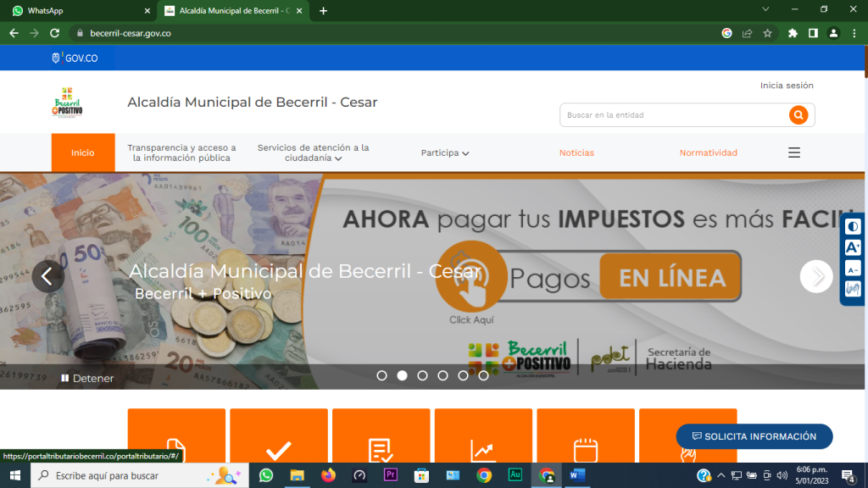Expand Servicios de atención a la ciudadanía
This screenshot has width=868, height=488.
(x=314, y=152)
